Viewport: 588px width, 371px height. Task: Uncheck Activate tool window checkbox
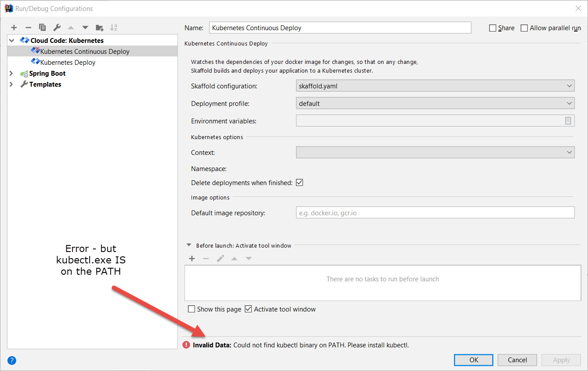248,309
